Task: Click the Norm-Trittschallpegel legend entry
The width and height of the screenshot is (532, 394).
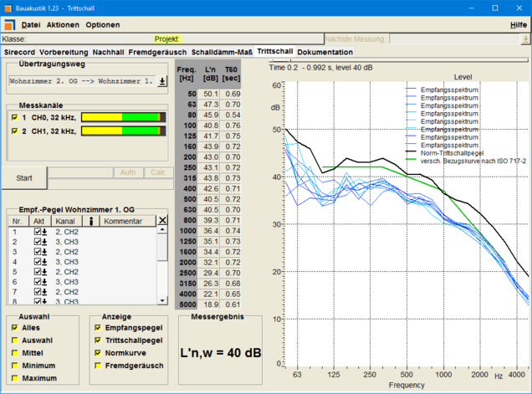Action: coord(445,153)
